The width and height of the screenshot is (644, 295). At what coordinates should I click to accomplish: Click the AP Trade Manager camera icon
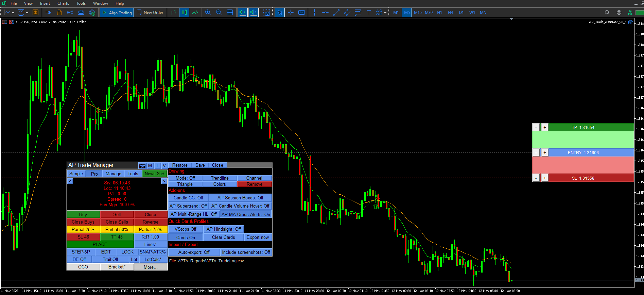click(x=142, y=166)
